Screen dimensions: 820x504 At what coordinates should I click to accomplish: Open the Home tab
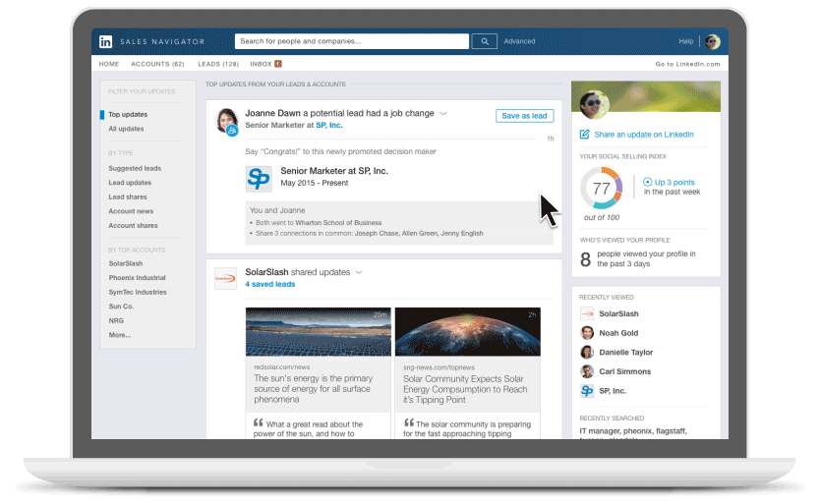(x=109, y=64)
